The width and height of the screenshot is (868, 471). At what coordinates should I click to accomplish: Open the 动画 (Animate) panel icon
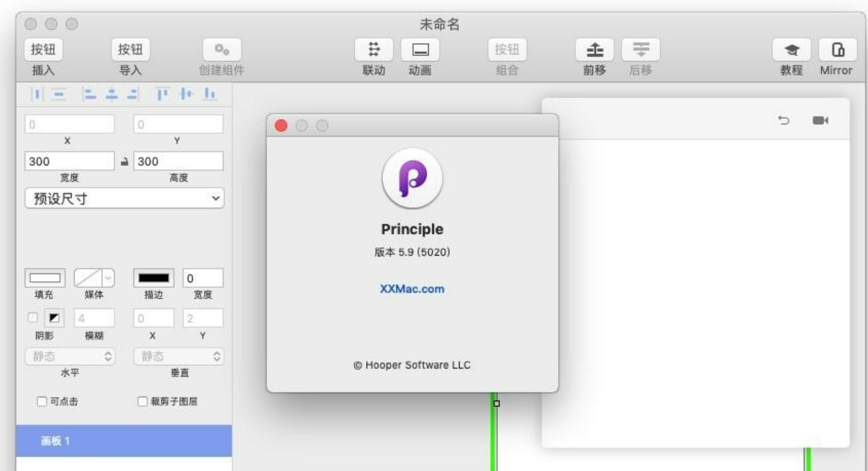(x=420, y=49)
